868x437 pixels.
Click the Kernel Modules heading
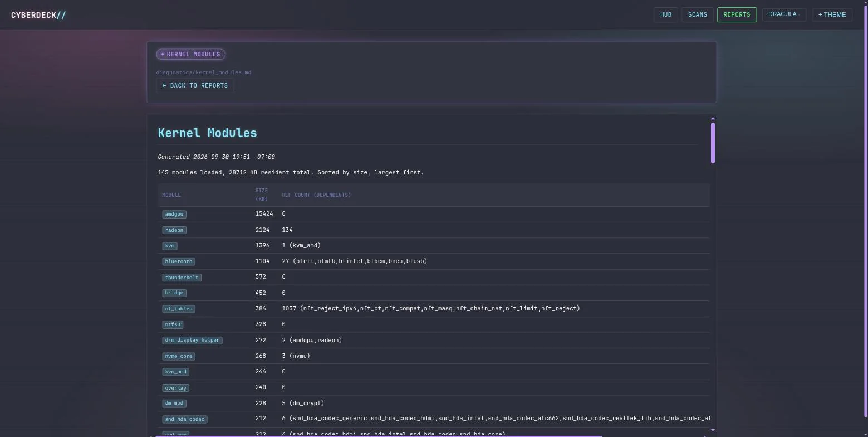(208, 133)
